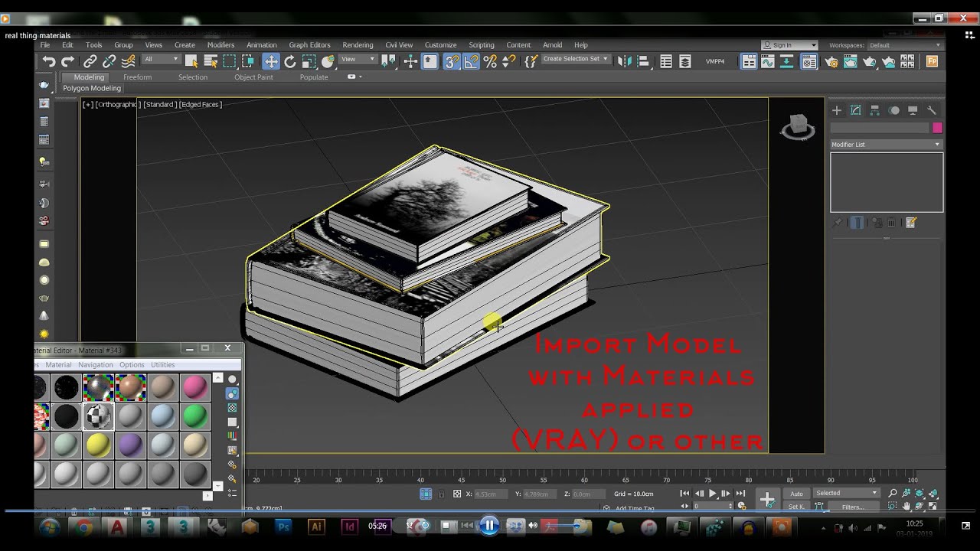Viewport: 980px width, 551px height.
Task: Click the Redo arrow icon
Action: coord(68,62)
